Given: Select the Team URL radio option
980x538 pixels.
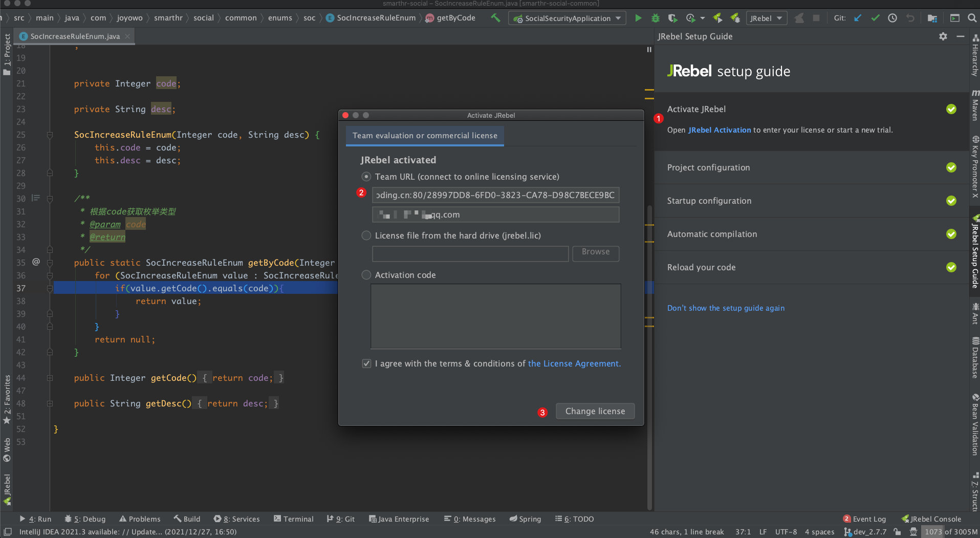Looking at the screenshot, I should click(366, 177).
